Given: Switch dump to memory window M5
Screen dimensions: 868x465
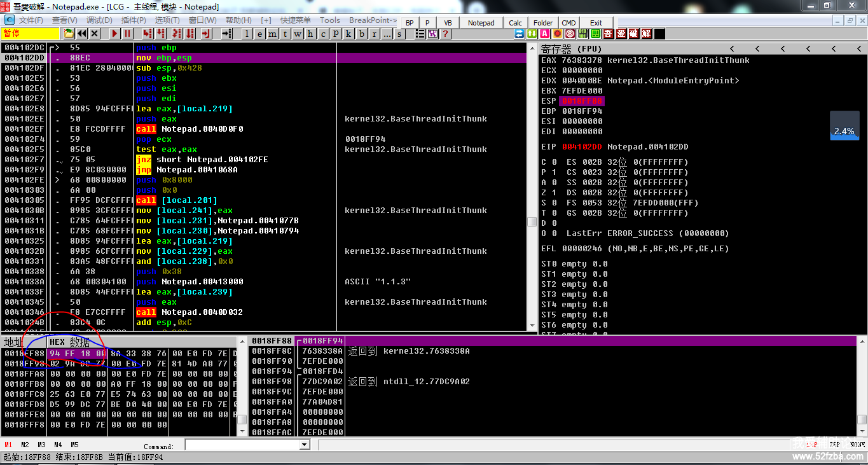Looking at the screenshot, I should pos(74,445).
